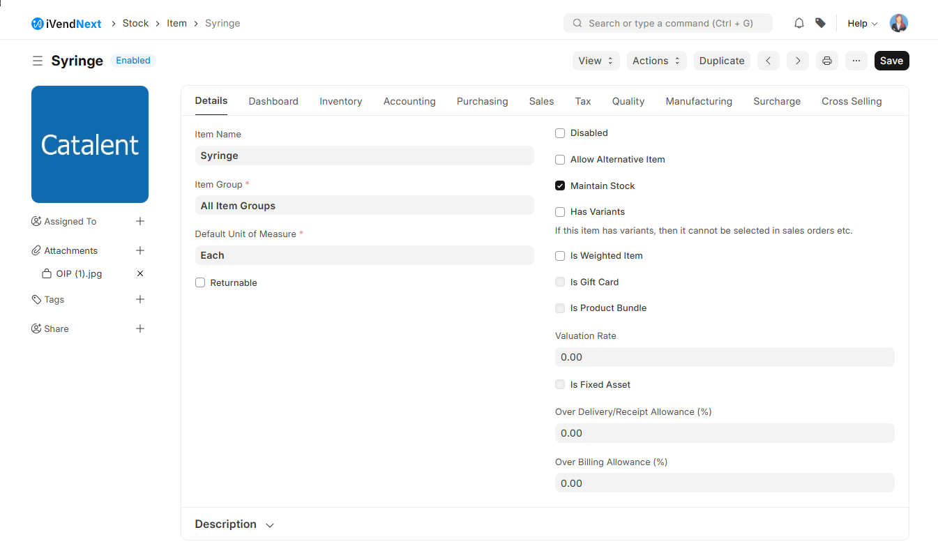Viewport: 938px width, 560px height.
Task: Click the Valuation Rate input field
Action: pyautogui.click(x=724, y=357)
